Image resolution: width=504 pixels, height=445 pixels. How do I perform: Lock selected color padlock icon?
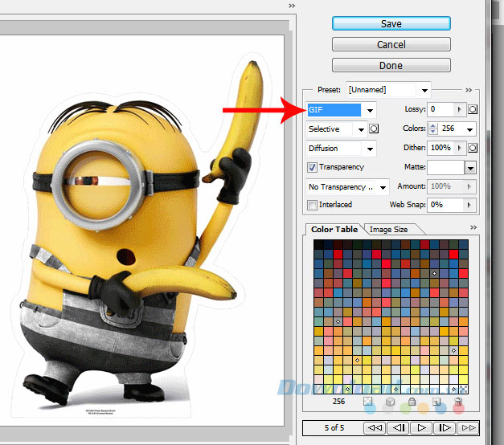[412, 402]
